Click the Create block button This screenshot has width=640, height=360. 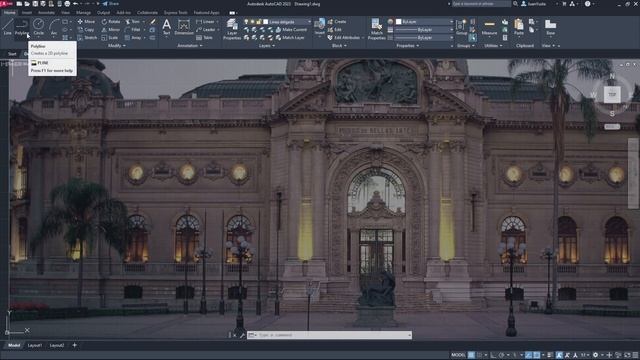coord(337,22)
